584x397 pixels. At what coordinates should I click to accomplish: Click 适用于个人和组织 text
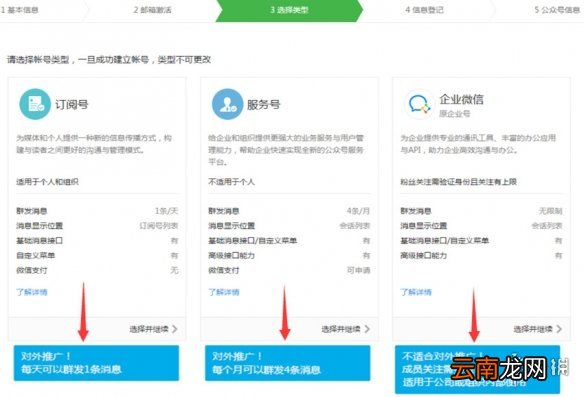47,182
